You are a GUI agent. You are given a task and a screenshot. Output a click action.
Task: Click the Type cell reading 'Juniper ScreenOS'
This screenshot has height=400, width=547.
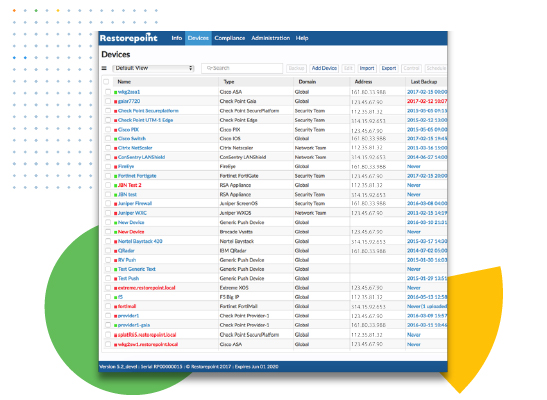coord(239,204)
